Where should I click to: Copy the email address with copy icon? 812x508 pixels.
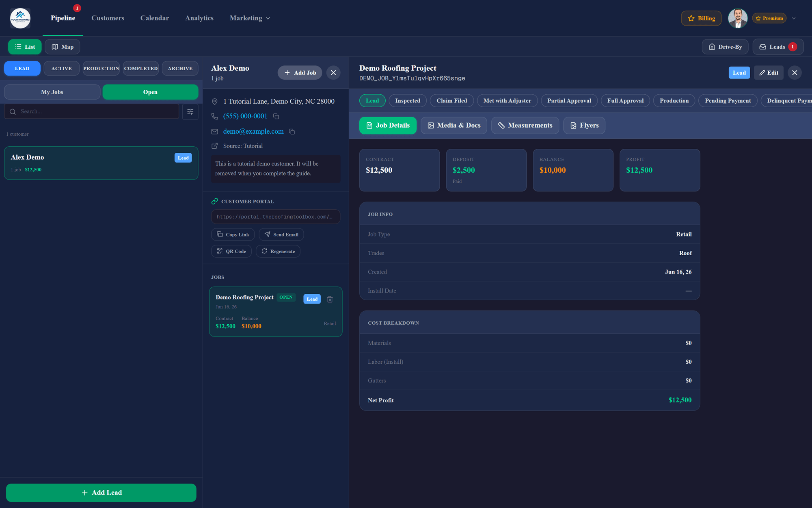292,132
